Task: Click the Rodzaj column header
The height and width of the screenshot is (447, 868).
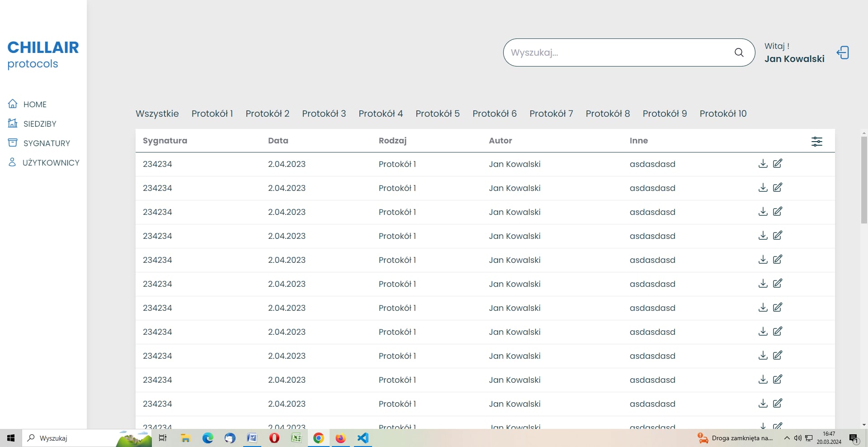Action: click(x=393, y=141)
